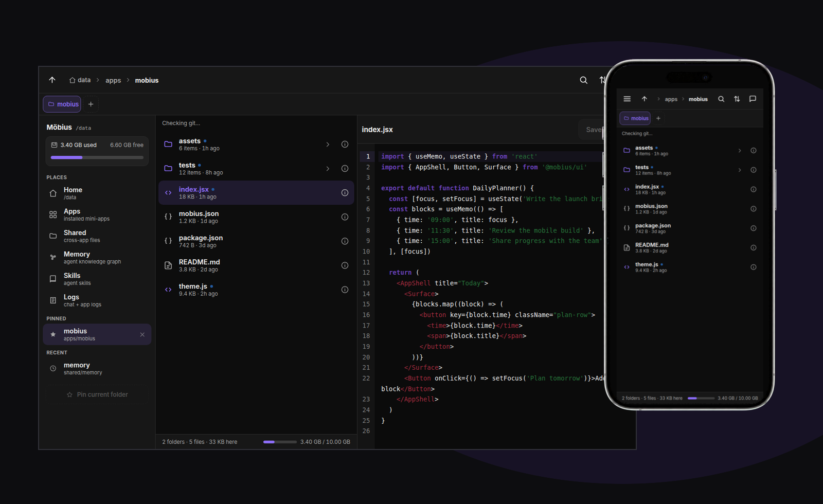
Task: Expand assets folder chevron on phone
Action: pos(740,151)
